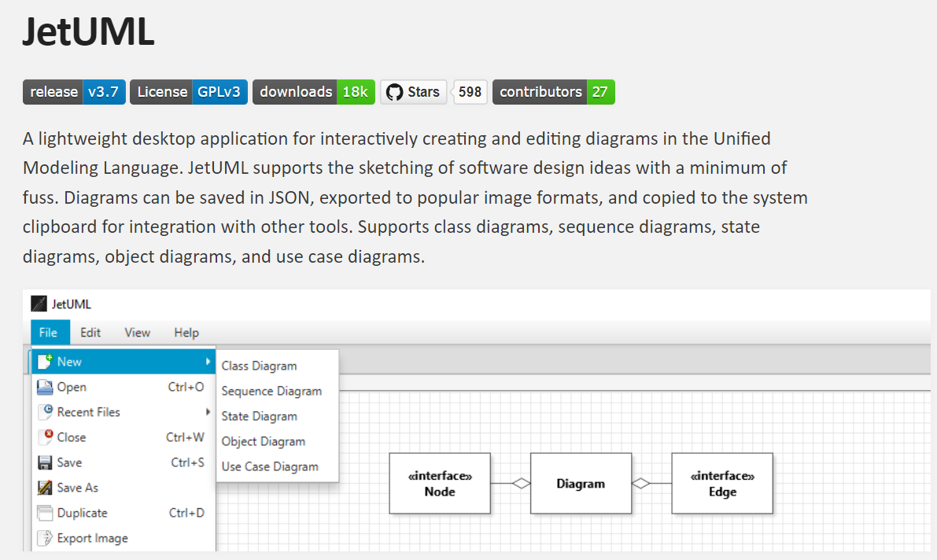
Task: Choose Save in the File menu
Action: [x=124, y=462]
